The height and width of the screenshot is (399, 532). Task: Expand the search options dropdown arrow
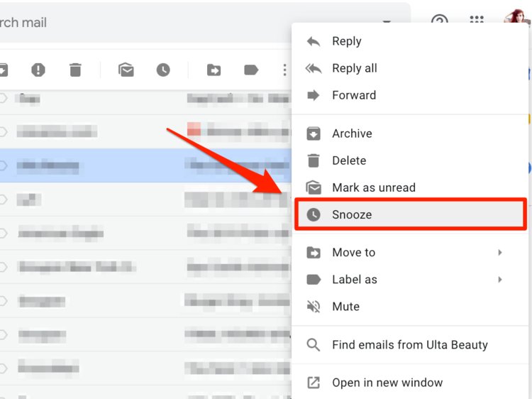pos(387,22)
